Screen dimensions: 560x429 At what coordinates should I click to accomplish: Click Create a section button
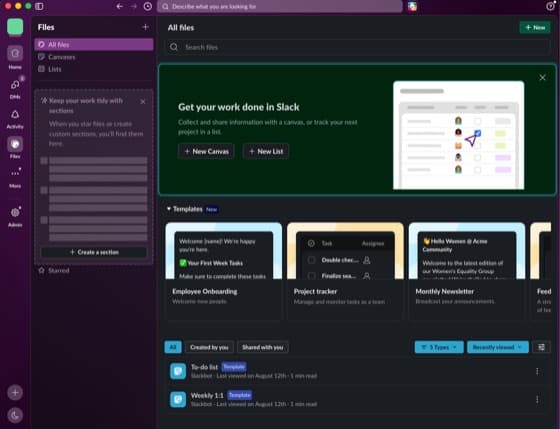(x=94, y=252)
